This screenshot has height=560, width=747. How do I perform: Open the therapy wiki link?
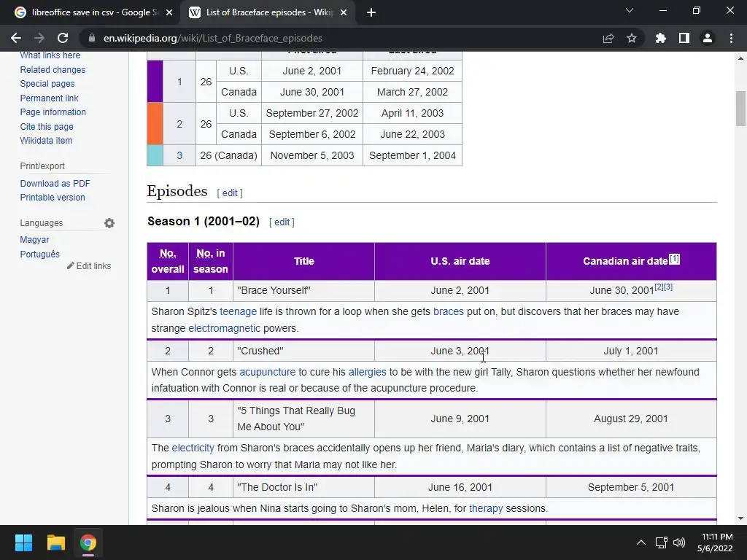[486, 508]
